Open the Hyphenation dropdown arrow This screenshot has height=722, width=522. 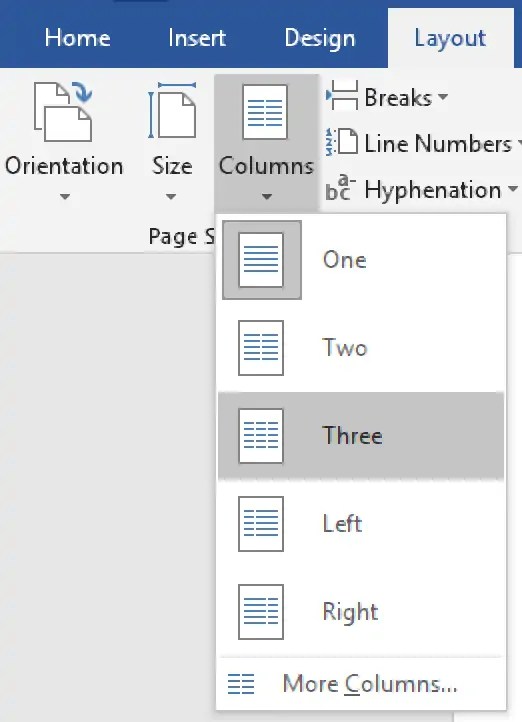click(x=512, y=189)
